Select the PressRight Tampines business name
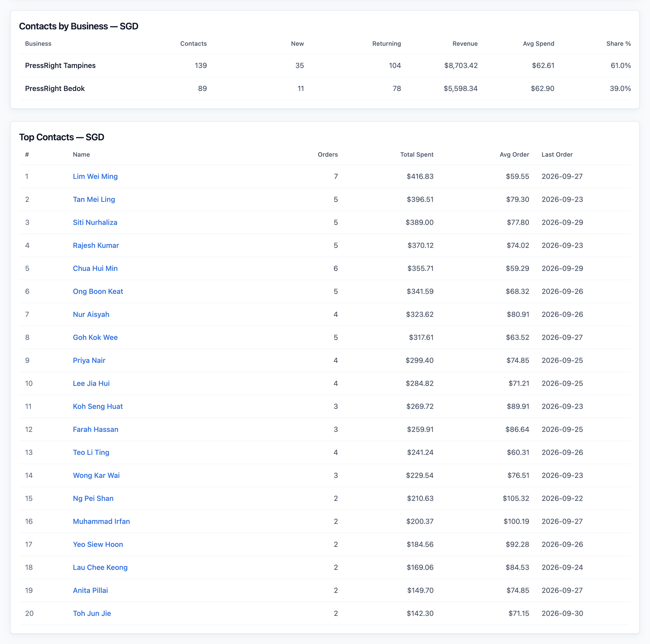Image resolution: width=650 pixels, height=644 pixels. coord(60,65)
